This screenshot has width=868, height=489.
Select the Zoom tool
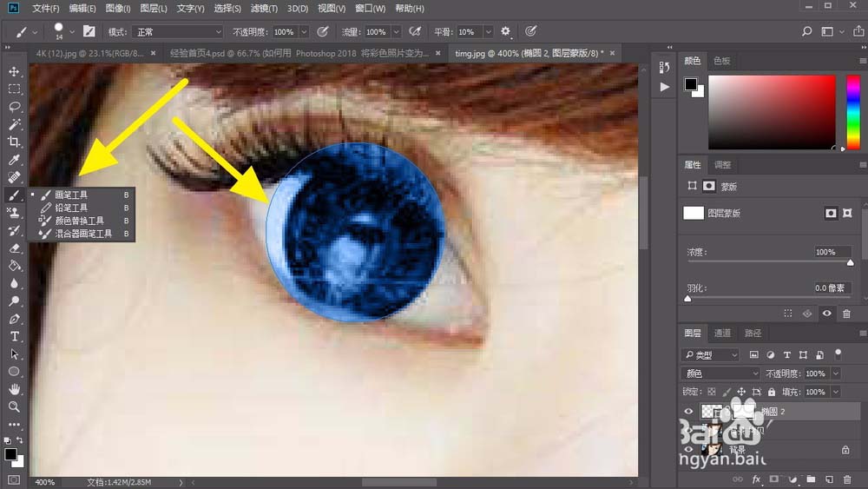[14, 407]
